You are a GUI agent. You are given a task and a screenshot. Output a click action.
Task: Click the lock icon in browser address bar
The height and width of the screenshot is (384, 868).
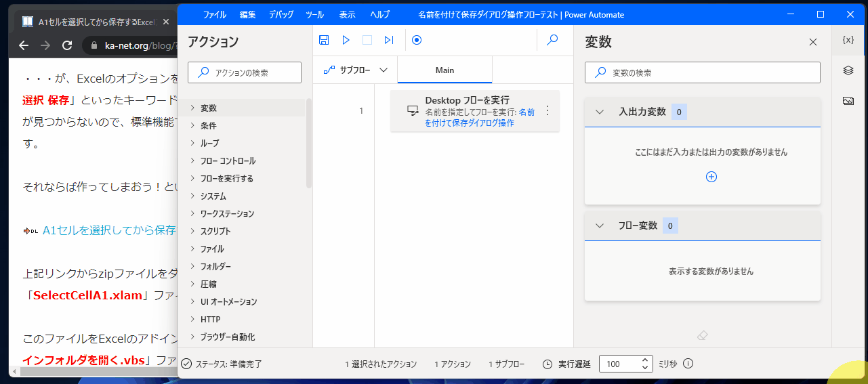pos(95,45)
